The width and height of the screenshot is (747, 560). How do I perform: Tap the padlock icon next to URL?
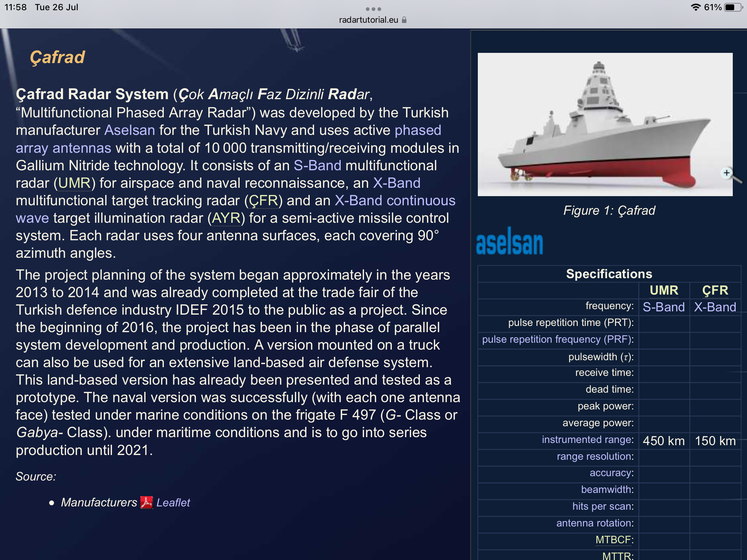(x=404, y=20)
